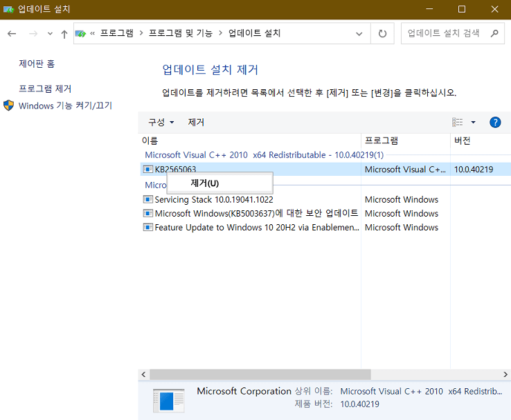The image size is (511, 420).
Task: Open Windows 기능 켜기/끄기 link
Action: pos(65,106)
